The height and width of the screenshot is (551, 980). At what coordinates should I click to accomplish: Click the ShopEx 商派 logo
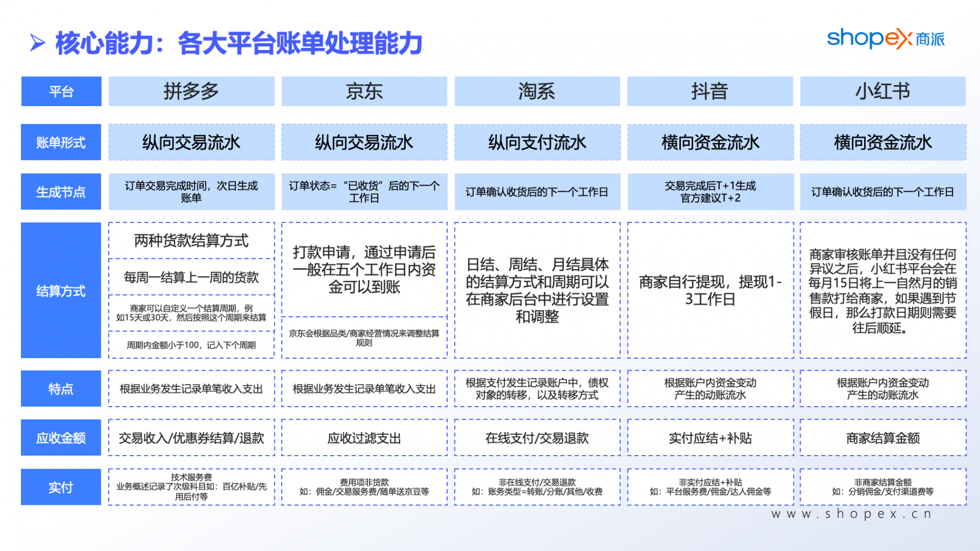point(886,39)
